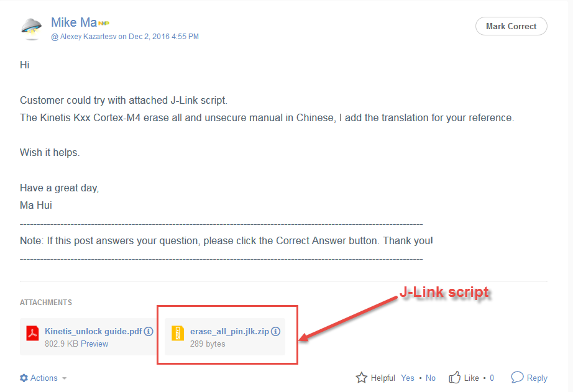573x392 pixels.
Task: Expand the Actions dropdown arrow
Action: [64, 378]
